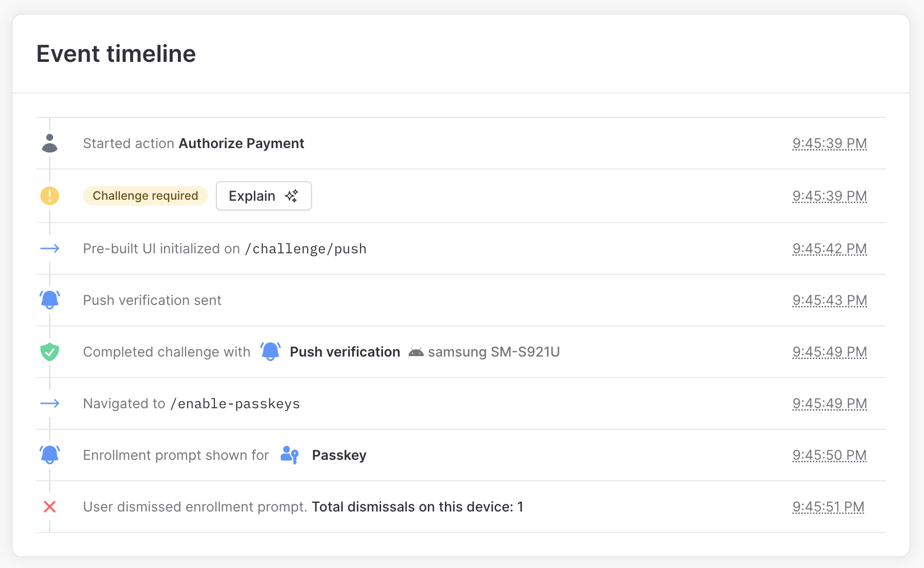Click the 9:45:51 PM timestamp
This screenshot has width=924, height=568.
(828, 507)
